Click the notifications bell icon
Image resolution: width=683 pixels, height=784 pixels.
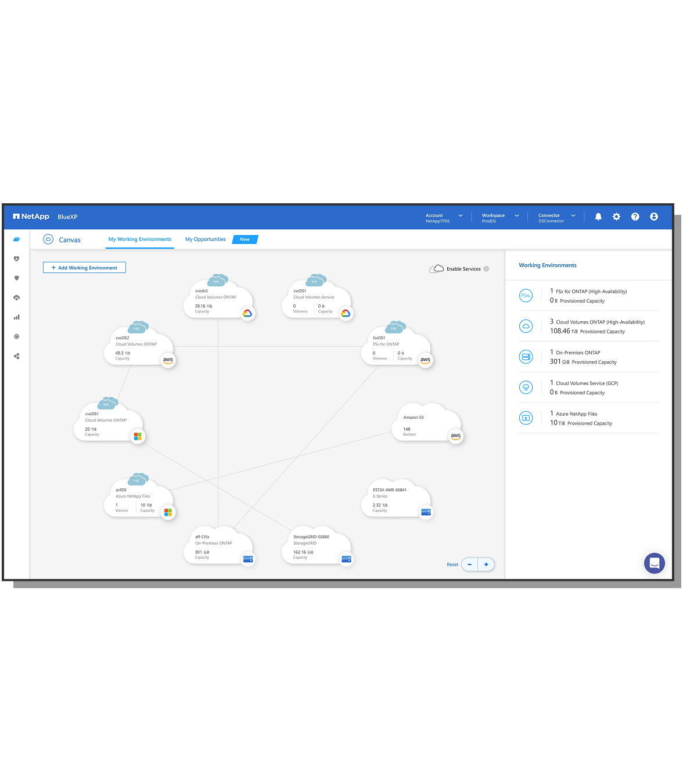[598, 217]
